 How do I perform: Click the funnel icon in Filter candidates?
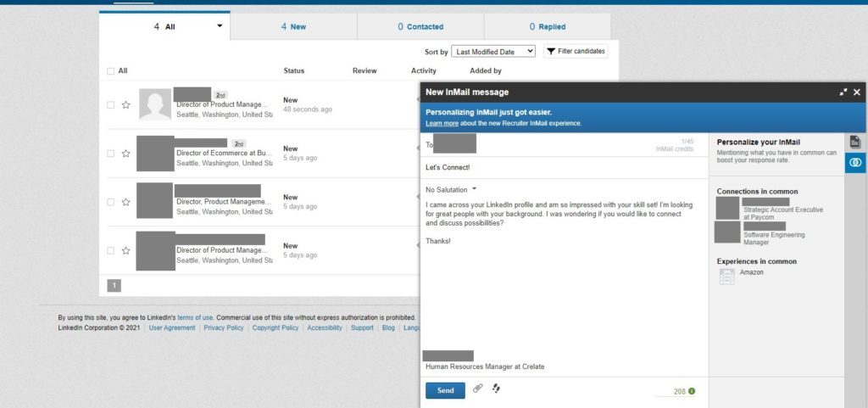551,52
